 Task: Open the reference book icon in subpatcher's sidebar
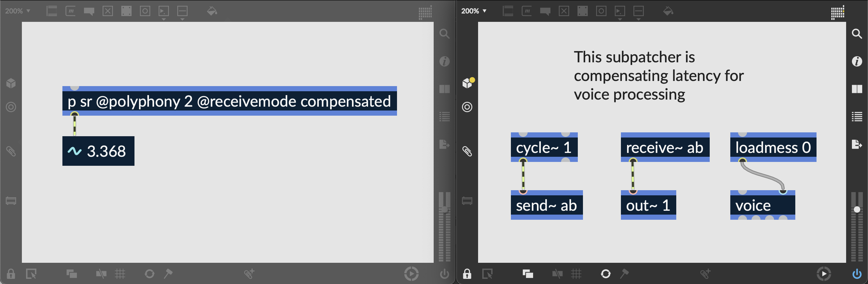click(x=856, y=89)
